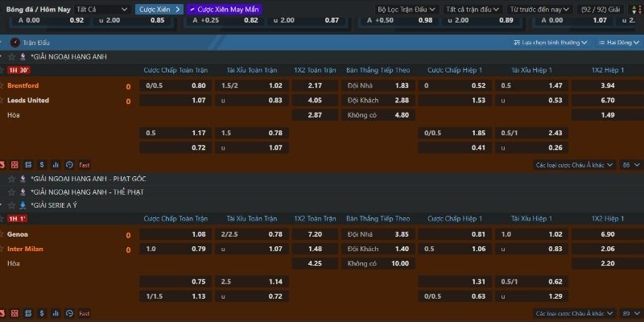Select Brentford 1X2 full-match odds 2.17
This screenshot has height=322, width=644.
(315, 85)
